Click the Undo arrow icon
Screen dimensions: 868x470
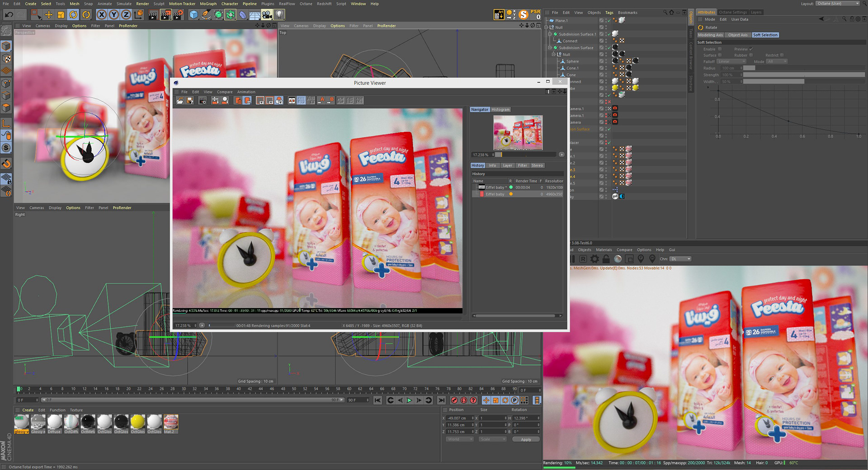[x=9, y=15]
